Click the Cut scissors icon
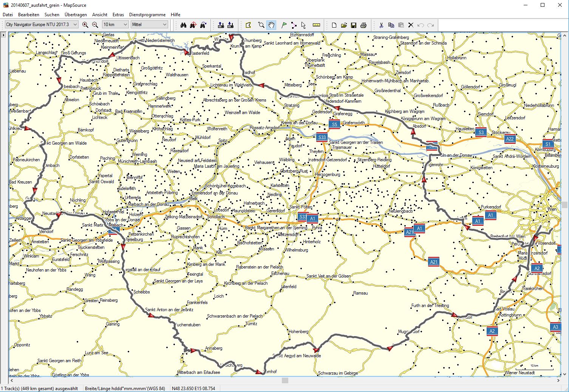569x392 pixels. tap(381, 25)
